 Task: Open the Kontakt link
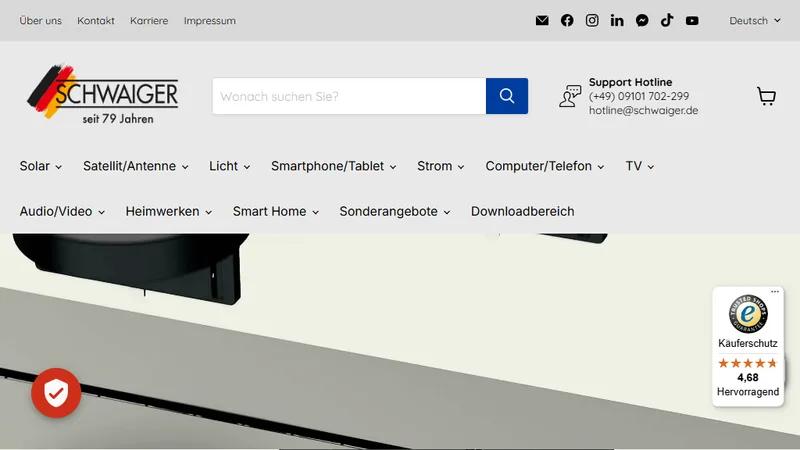point(96,21)
